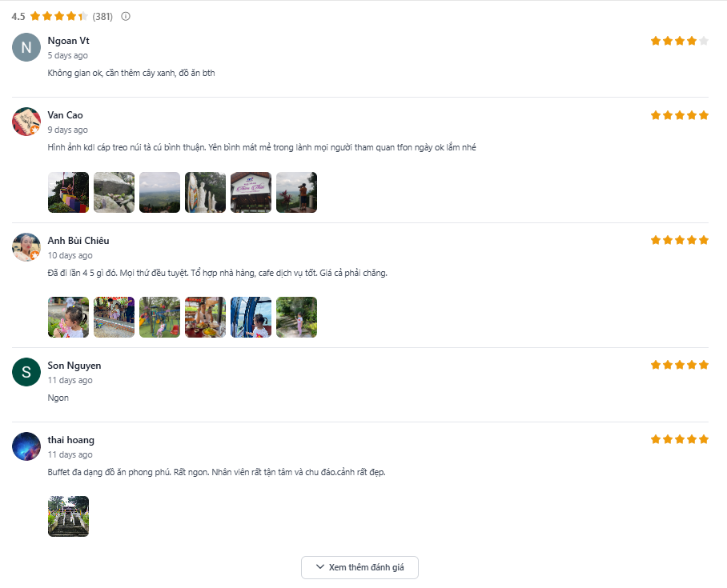Click the chevron in Xem thêm đánh giá button
Viewport: 727px width, 588px height.
click(320, 566)
